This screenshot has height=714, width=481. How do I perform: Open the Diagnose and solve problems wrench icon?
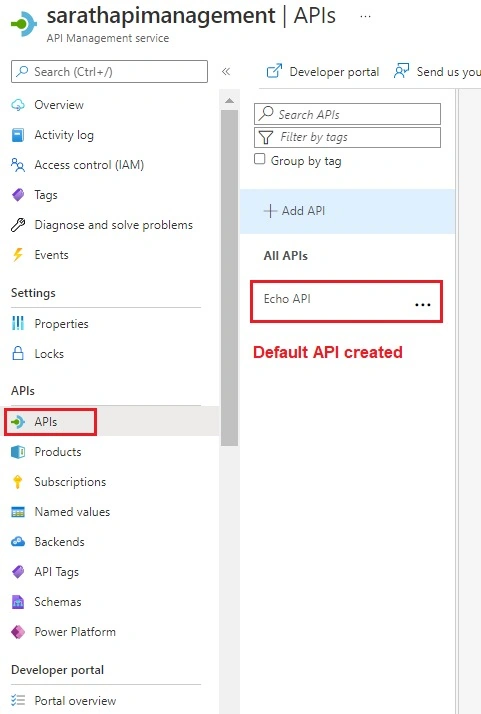coord(18,225)
